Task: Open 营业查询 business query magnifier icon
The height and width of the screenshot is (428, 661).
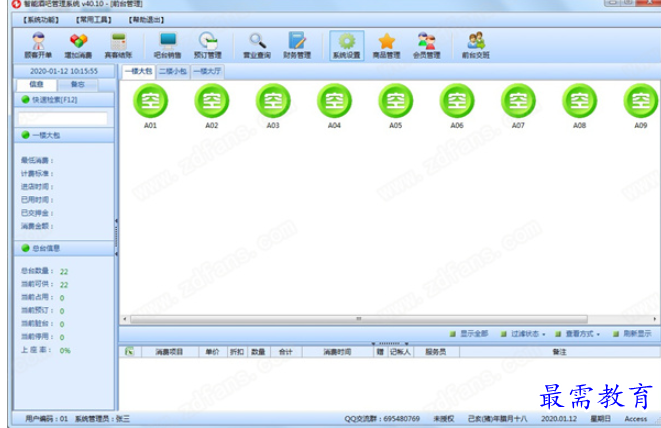Action: click(257, 46)
